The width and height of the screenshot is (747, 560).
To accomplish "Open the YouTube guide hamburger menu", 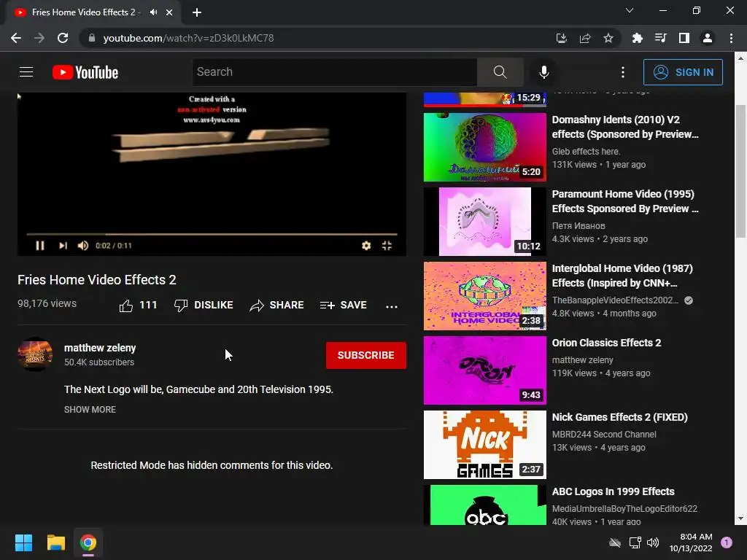I will (26, 72).
